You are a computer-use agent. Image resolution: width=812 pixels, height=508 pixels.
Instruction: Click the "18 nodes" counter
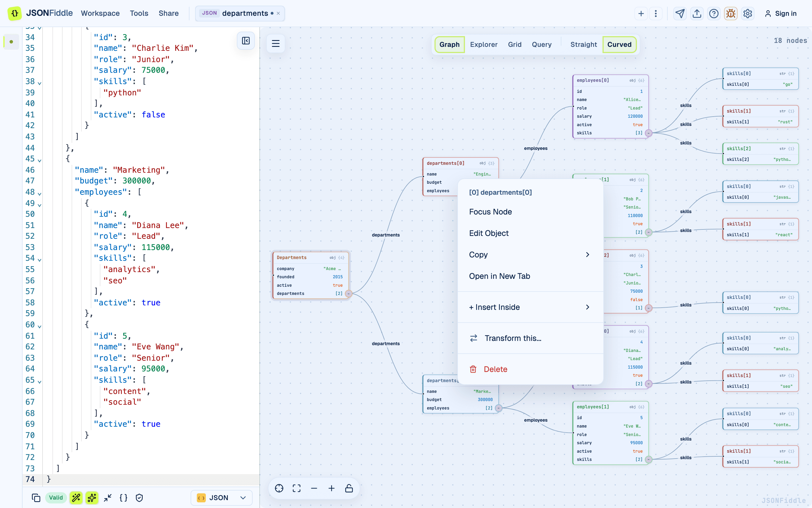[x=790, y=41]
